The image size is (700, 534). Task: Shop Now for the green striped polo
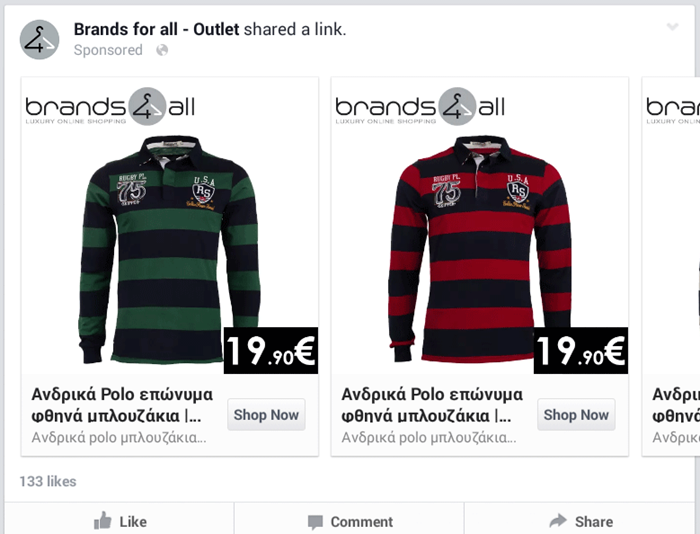coord(266,415)
